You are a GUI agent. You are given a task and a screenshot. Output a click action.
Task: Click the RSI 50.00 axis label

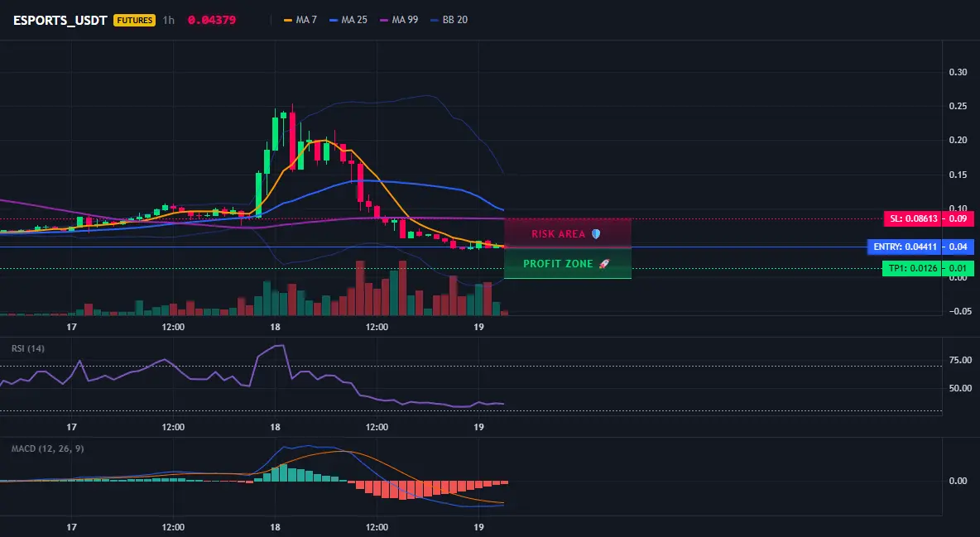tap(960, 388)
